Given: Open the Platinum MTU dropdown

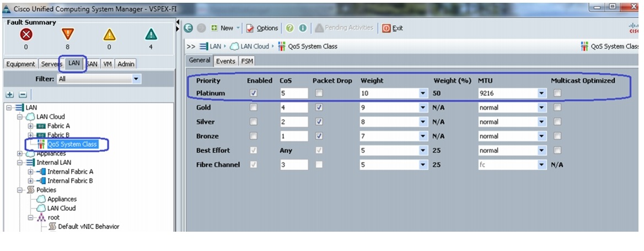Looking at the screenshot, I should click(x=543, y=93).
